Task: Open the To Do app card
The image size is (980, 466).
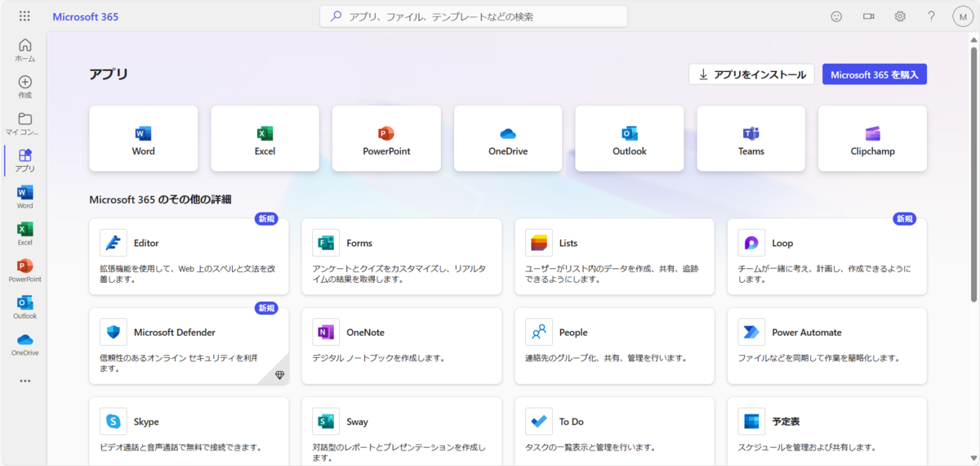Action: (614, 432)
